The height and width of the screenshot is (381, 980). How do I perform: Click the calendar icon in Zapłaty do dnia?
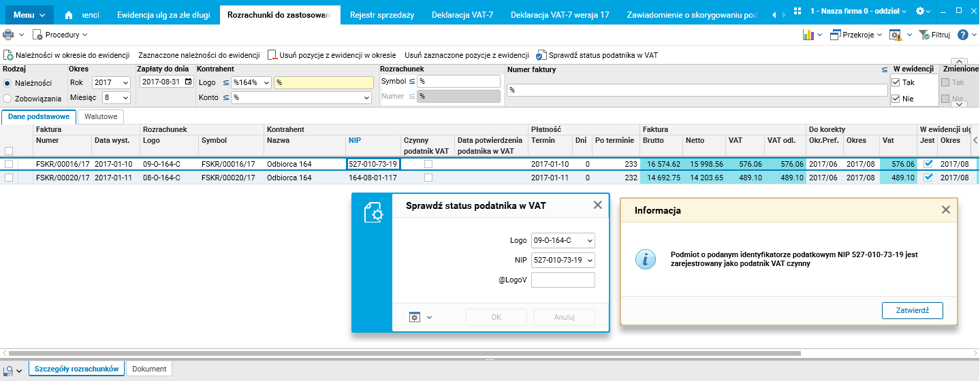(x=189, y=82)
